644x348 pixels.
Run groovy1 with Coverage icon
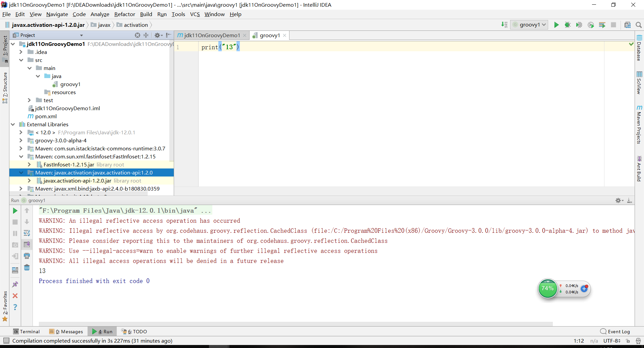(579, 24)
